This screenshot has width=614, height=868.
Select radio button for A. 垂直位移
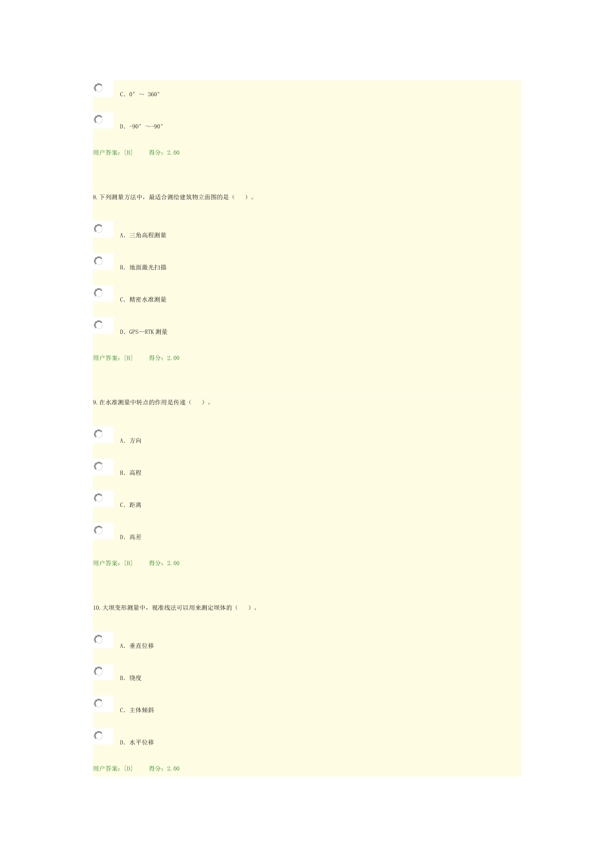(x=98, y=639)
